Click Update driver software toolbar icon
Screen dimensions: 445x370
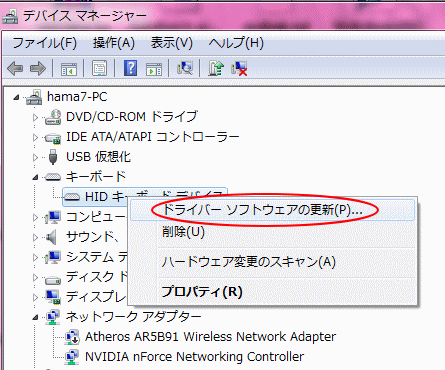[216, 68]
